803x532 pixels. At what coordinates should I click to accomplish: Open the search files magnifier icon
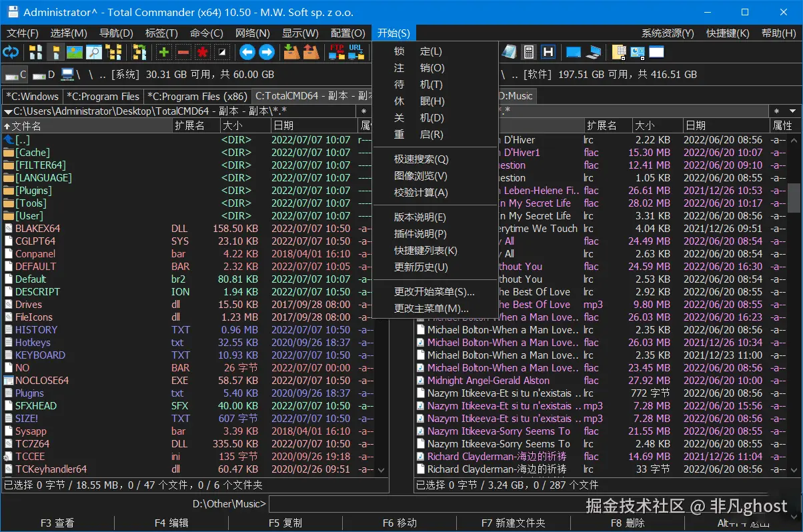(x=94, y=52)
